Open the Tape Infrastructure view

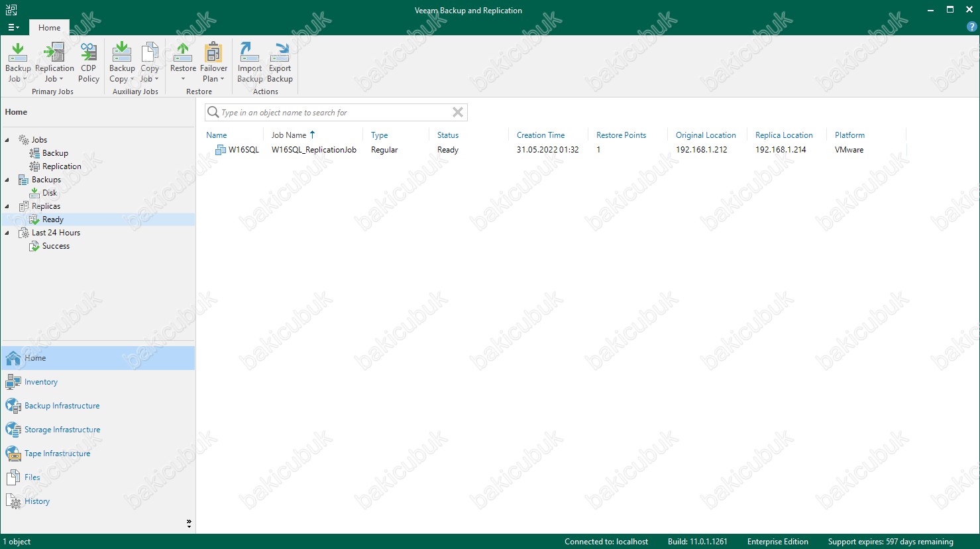tap(98, 454)
